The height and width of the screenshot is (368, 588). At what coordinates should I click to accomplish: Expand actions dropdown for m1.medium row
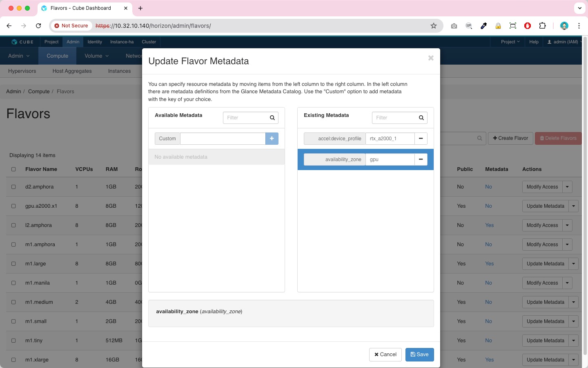point(574,302)
